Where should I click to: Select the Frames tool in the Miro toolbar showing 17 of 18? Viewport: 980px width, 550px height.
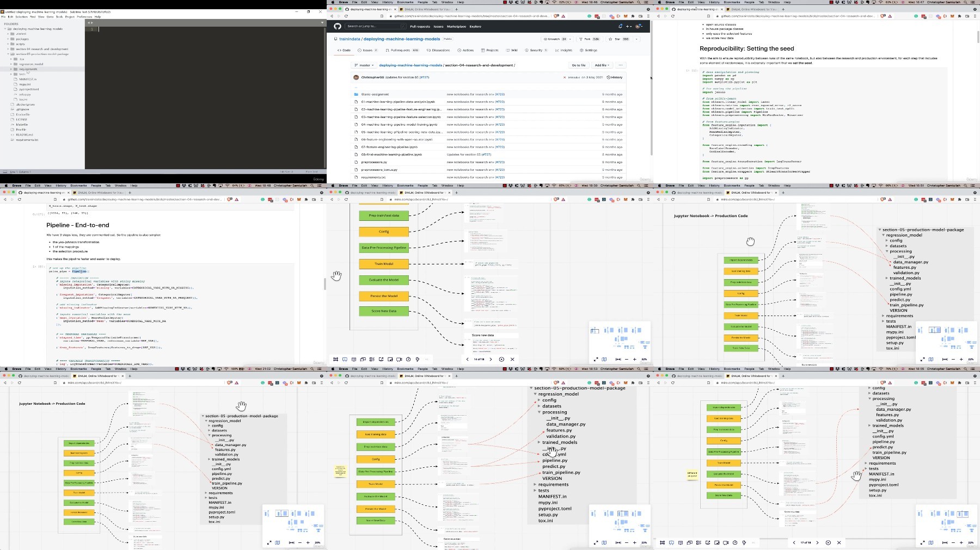coord(663,542)
